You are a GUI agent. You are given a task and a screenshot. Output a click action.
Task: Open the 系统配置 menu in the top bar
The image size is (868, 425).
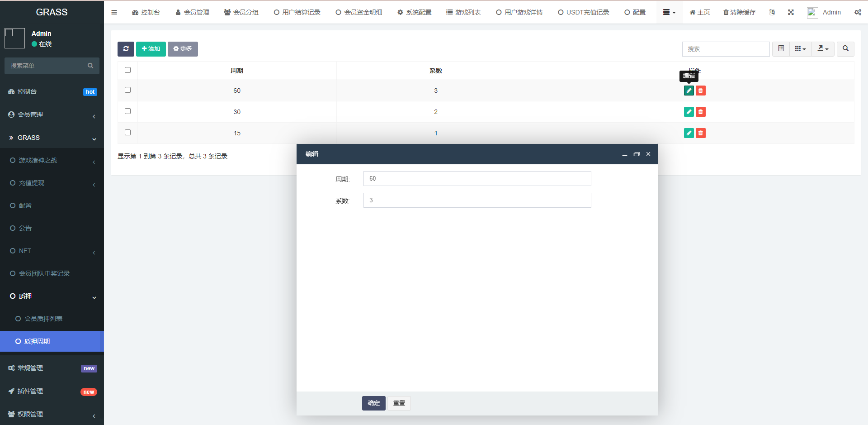tap(414, 12)
